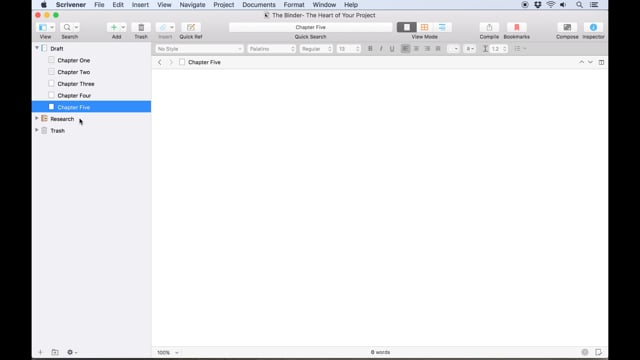Screen dimensions: 640x360
Task: Open the Bookmarks toolbar icon
Action: (516, 27)
